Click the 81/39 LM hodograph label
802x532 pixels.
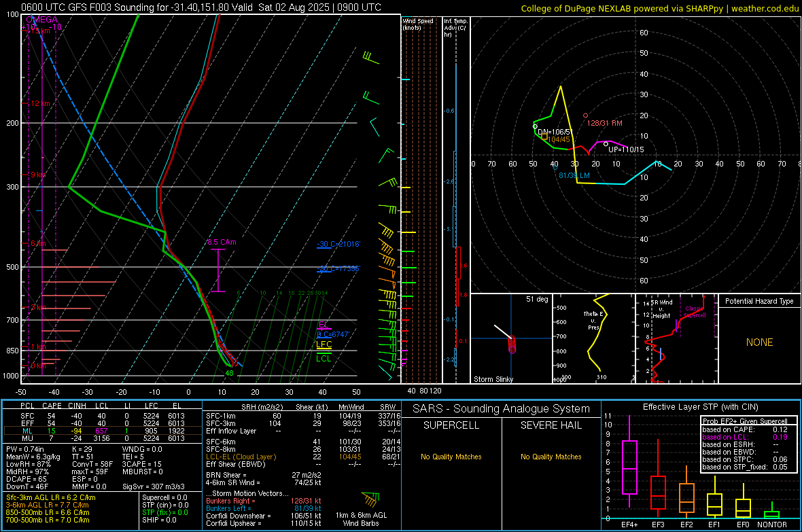pos(574,175)
